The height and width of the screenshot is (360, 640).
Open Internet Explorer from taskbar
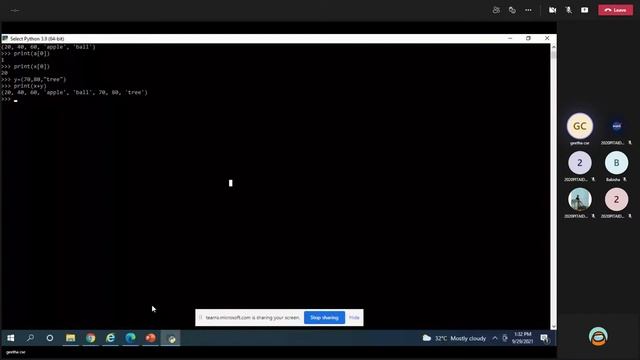[x=111, y=338]
